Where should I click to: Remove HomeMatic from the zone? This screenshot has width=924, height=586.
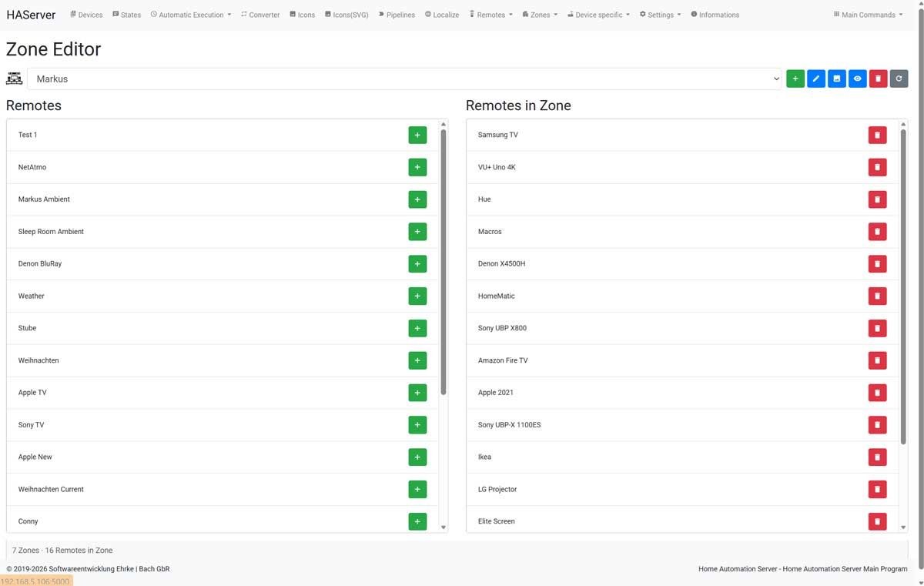coord(877,296)
